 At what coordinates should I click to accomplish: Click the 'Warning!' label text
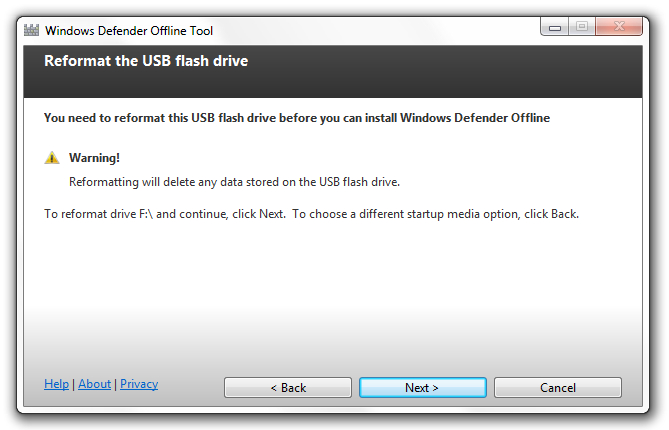point(94,158)
